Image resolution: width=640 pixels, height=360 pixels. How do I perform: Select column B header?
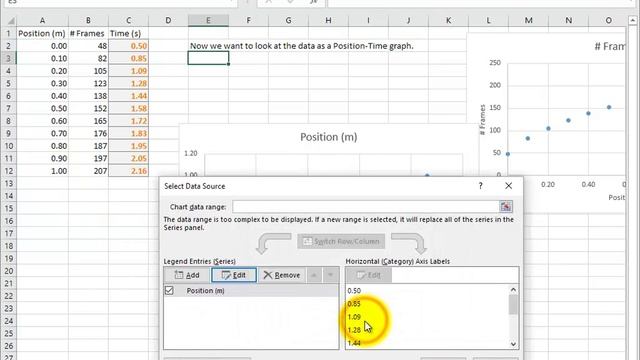(x=88, y=20)
